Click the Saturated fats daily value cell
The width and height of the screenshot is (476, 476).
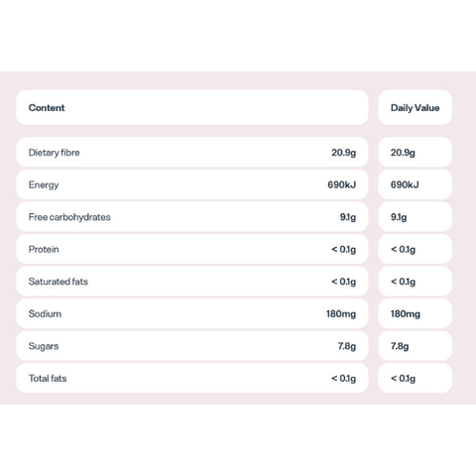pos(415,282)
